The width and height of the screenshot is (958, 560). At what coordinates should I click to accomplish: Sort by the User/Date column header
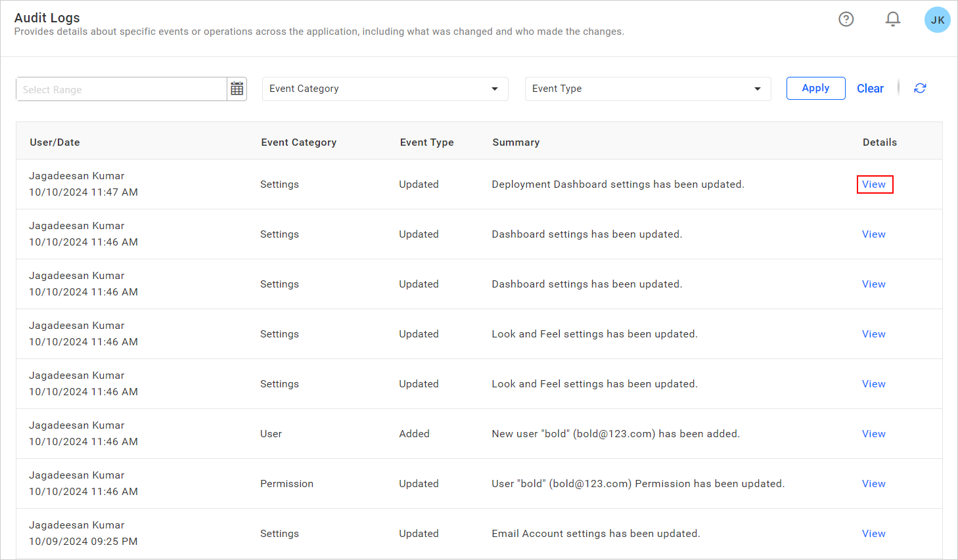(x=55, y=142)
